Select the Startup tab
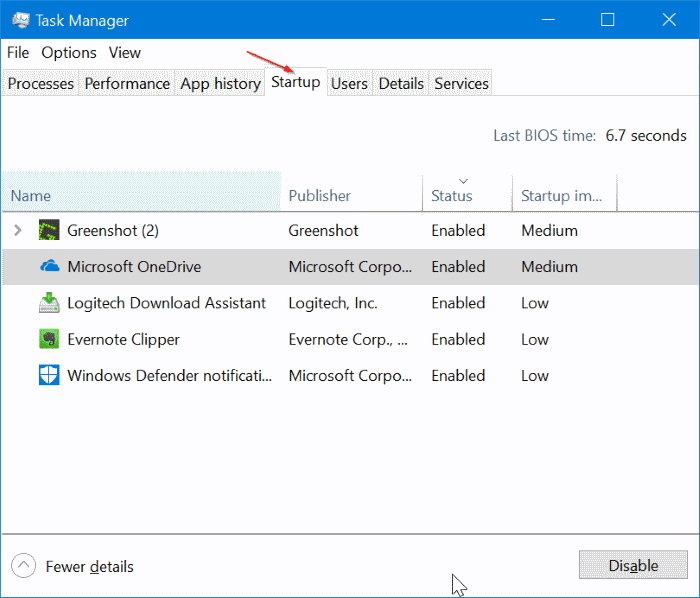 pos(296,82)
